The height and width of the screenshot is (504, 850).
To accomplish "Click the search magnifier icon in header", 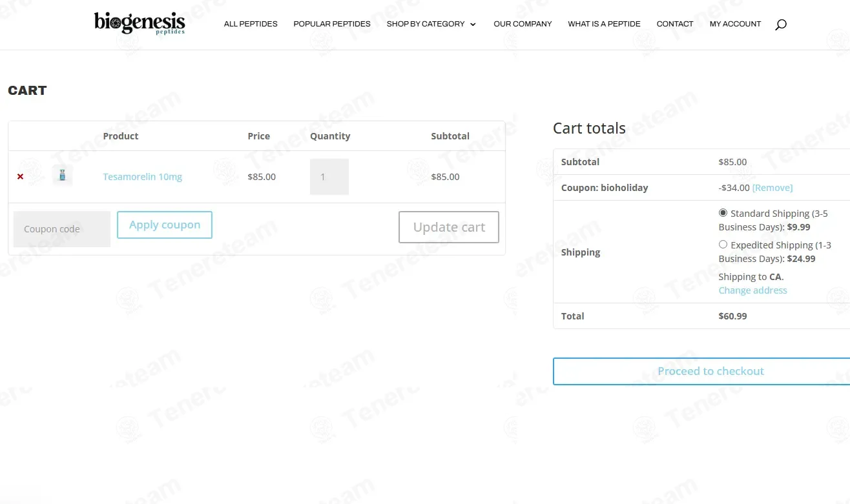I will click(780, 25).
